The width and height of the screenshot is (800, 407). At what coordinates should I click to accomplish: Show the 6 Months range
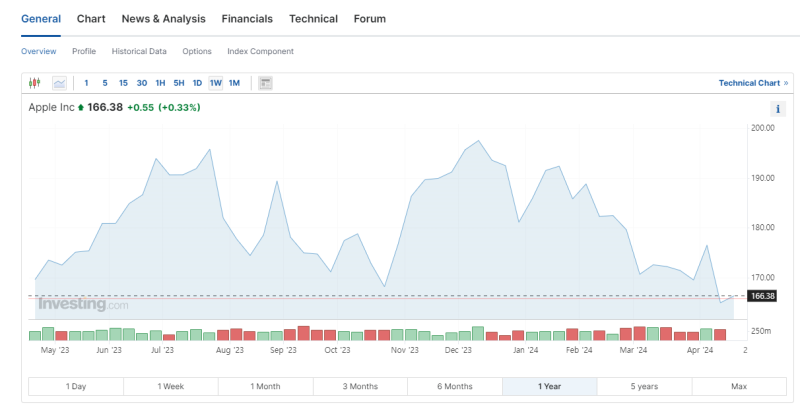pos(455,386)
